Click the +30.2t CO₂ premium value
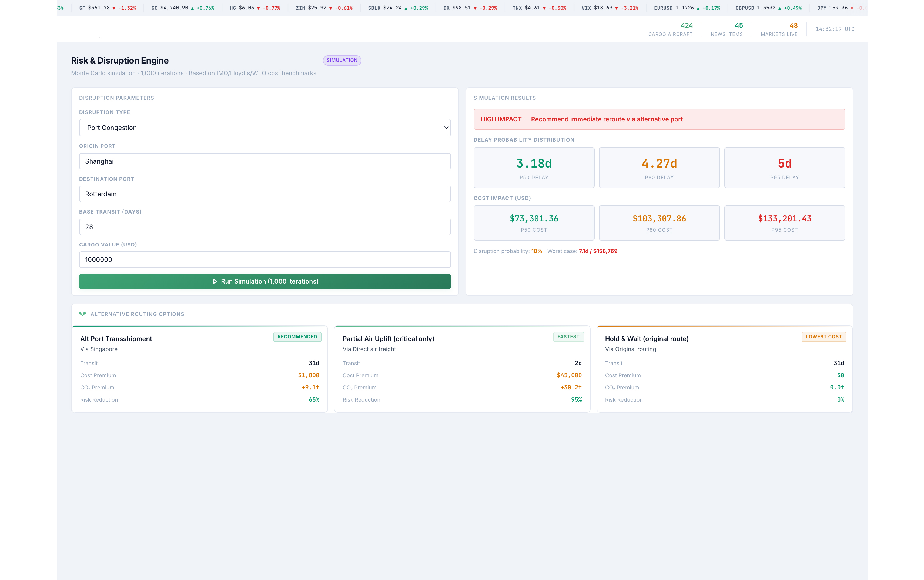The height and width of the screenshot is (580, 924). (x=571, y=388)
